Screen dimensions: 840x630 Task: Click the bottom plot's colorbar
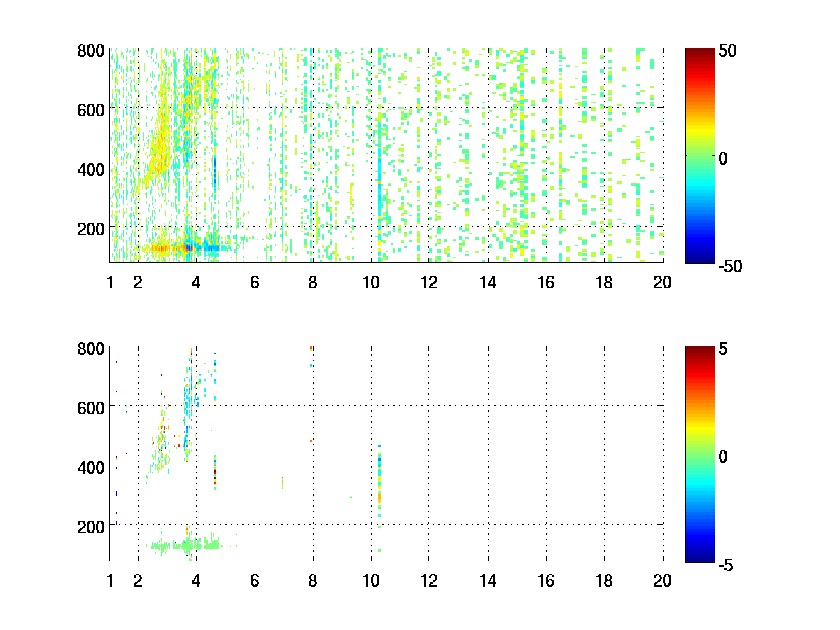(x=700, y=454)
